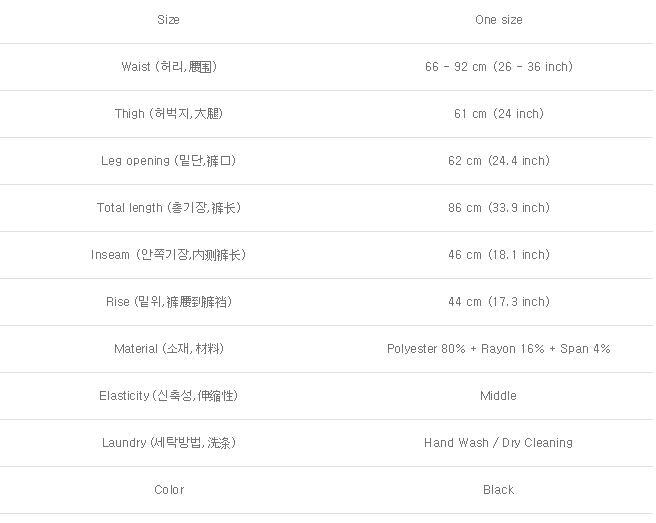The image size is (656, 523).
Task: Click the "Hand Wash / Dry Cleaning" text
Action: click(498, 443)
